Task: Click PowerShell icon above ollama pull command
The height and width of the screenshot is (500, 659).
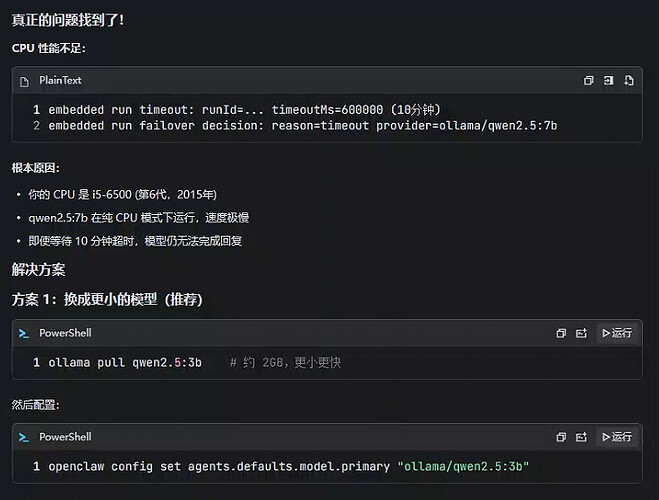Action: click(24, 333)
